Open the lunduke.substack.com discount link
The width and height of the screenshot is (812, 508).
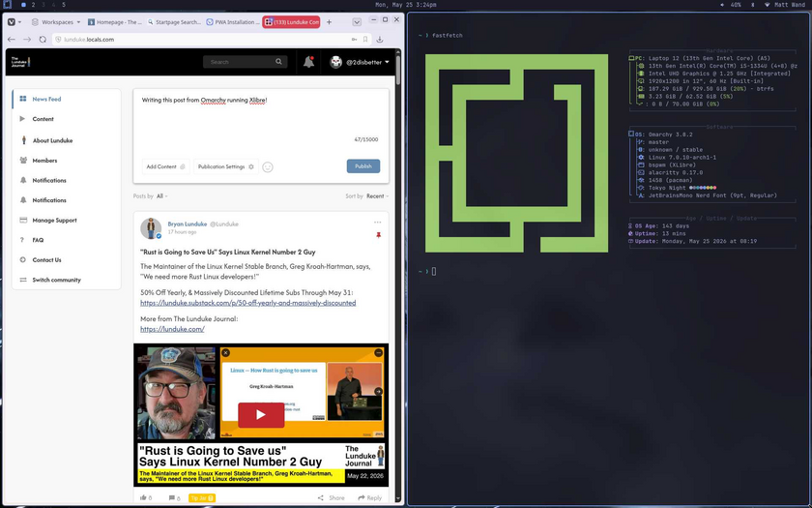248,303
